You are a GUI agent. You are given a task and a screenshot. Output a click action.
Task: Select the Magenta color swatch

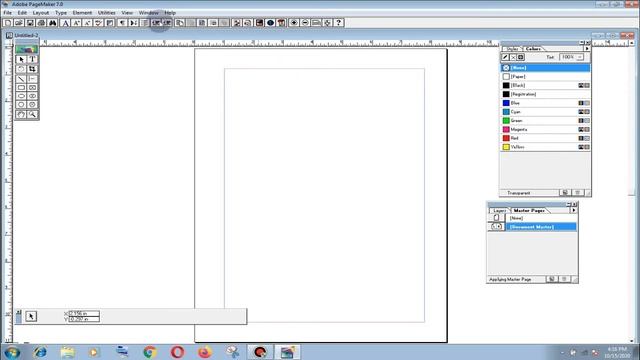pos(506,129)
